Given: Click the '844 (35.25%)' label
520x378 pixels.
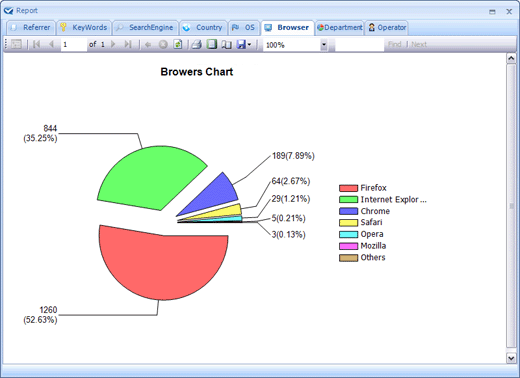Looking at the screenshot, I should pyautogui.click(x=40, y=133).
